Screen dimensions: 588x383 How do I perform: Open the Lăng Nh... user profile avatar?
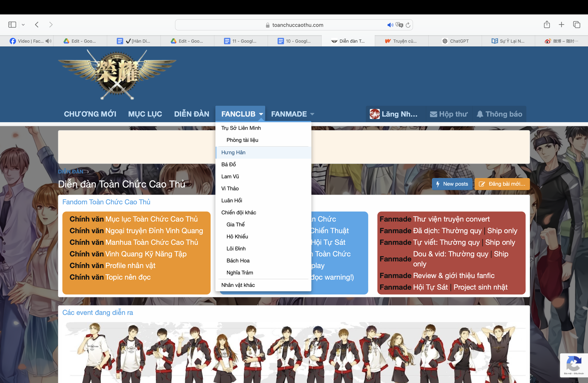375,114
